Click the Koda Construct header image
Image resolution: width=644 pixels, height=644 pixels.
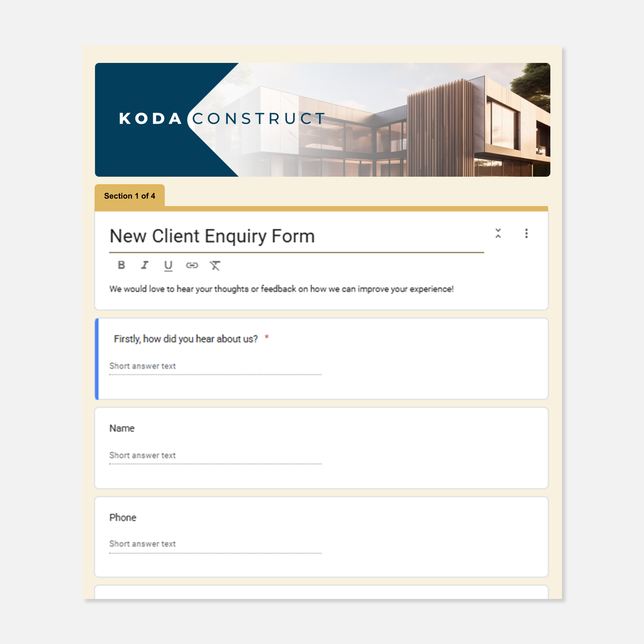[322, 120]
